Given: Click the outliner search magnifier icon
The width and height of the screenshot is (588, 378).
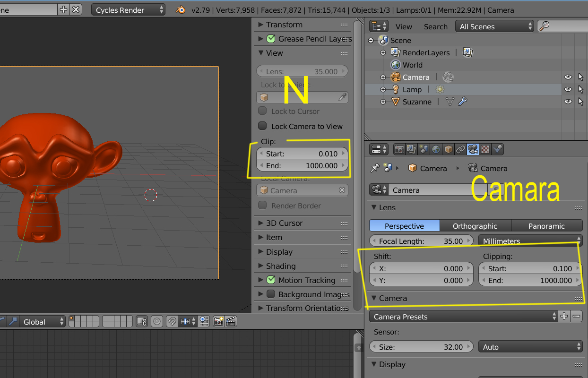Looking at the screenshot, I should point(544,26).
